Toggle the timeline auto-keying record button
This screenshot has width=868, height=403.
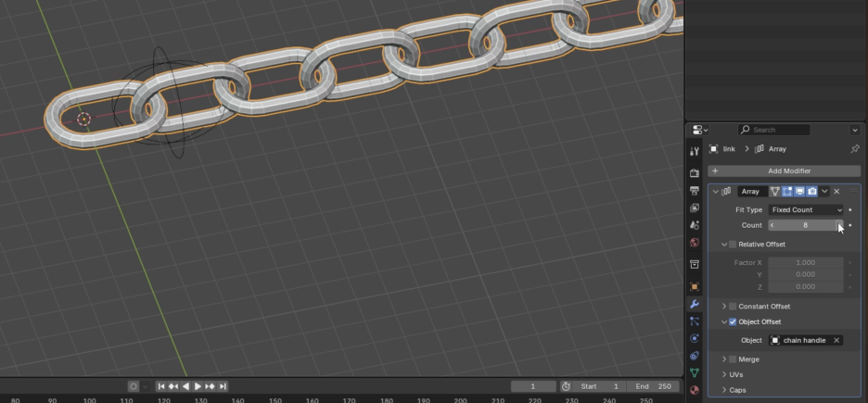point(134,386)
